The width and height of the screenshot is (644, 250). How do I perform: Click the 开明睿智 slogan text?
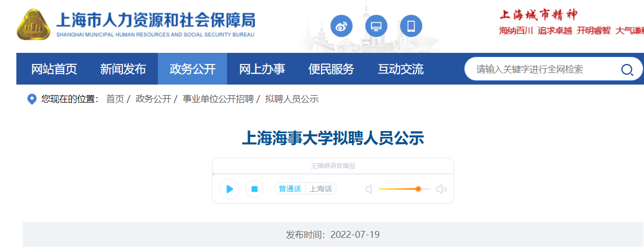(593, 31)
